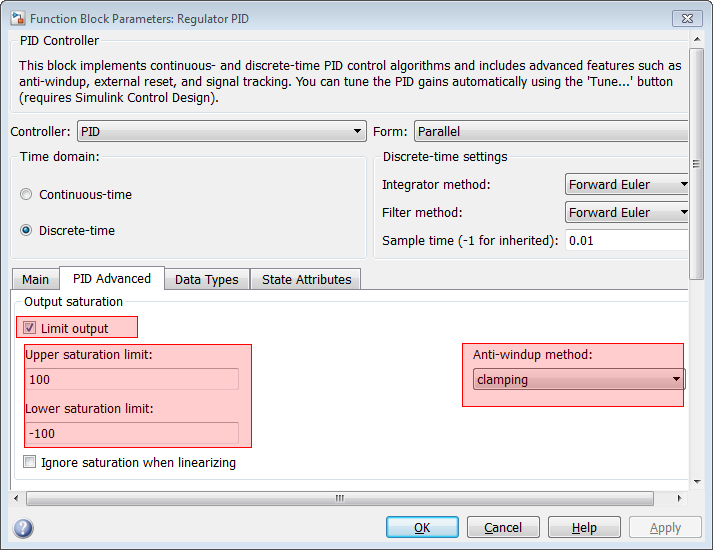Open the Filter method dropdown
This screenshot has height=550, width=713.
627,212
